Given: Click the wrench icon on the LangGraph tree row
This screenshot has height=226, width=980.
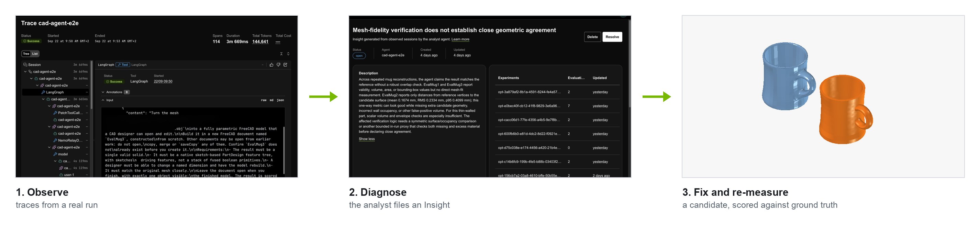Looking at the screenshot, I should click(43, 92).
